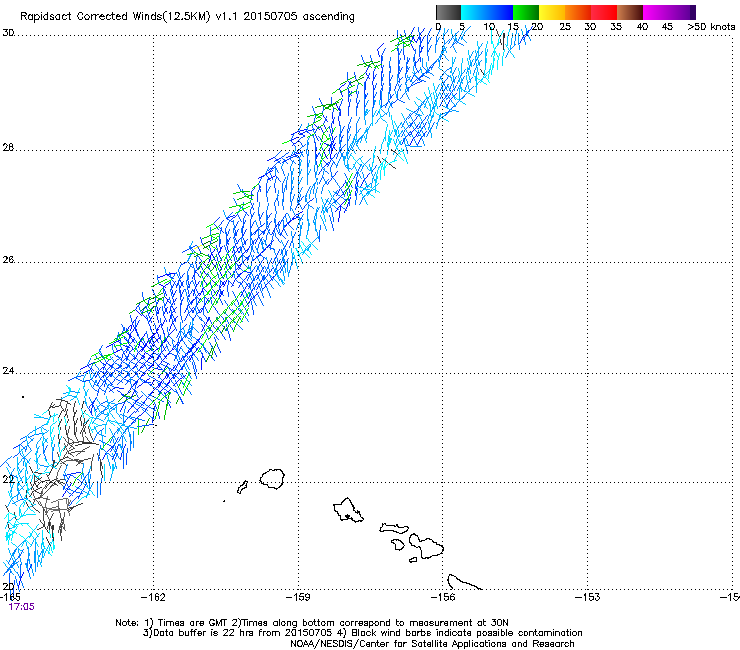The image size is (740, 650).
Task: Click the orange 25-30 knots legend color
Action: [578, 12]
